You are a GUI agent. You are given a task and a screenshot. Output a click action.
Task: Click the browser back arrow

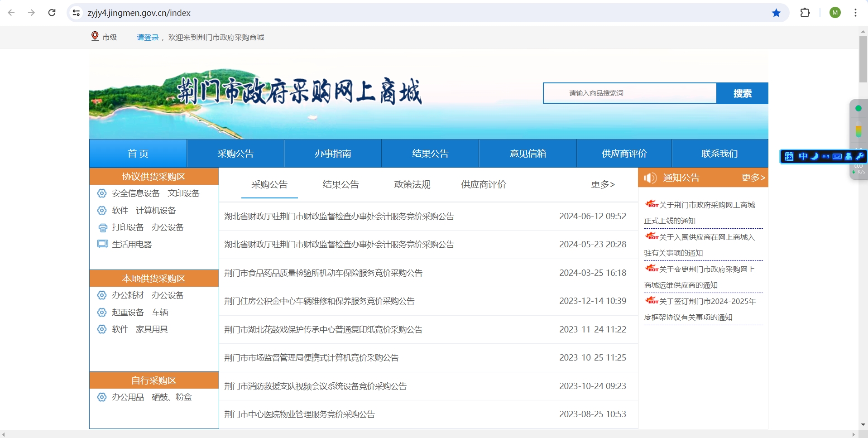point(11,13)
